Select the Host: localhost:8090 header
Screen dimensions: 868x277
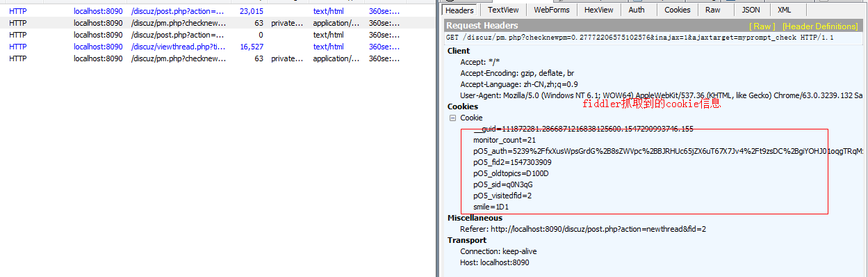tap(494, 262)
